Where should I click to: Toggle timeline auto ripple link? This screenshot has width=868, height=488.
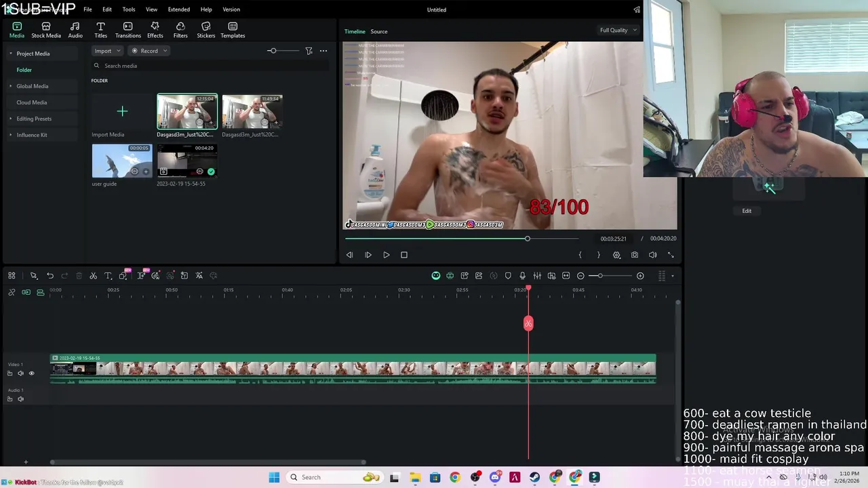26,292
